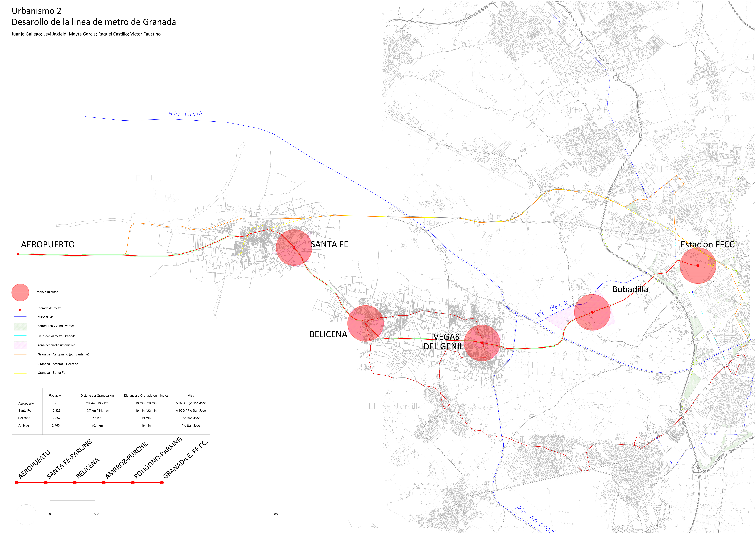This screenshot has width=756, height=534.
Task: Click the '15.7 km / 14.4 km' distance cell
Action: pyautogui.click(x=97, y=410)
